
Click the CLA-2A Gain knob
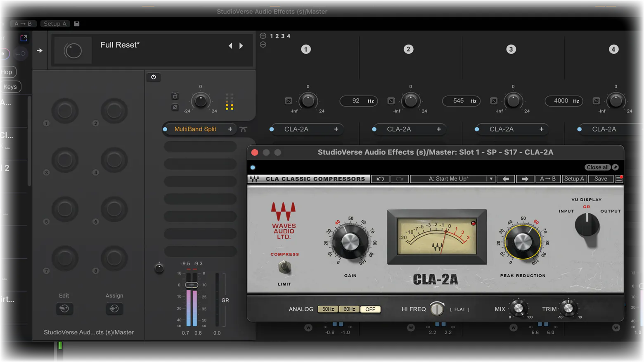[350, 242]
